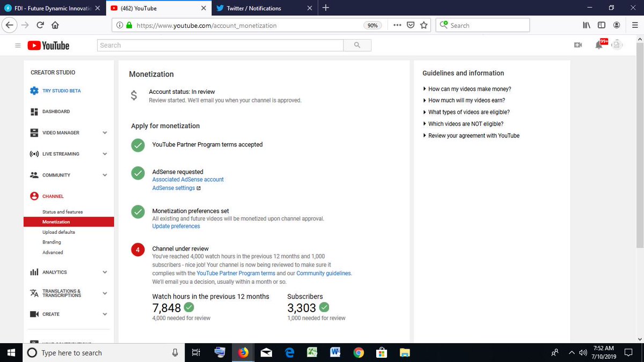The image size is (644, 362).
Task: Click the Live Streaming broadcast icon
Action: [x=34, y=154]
